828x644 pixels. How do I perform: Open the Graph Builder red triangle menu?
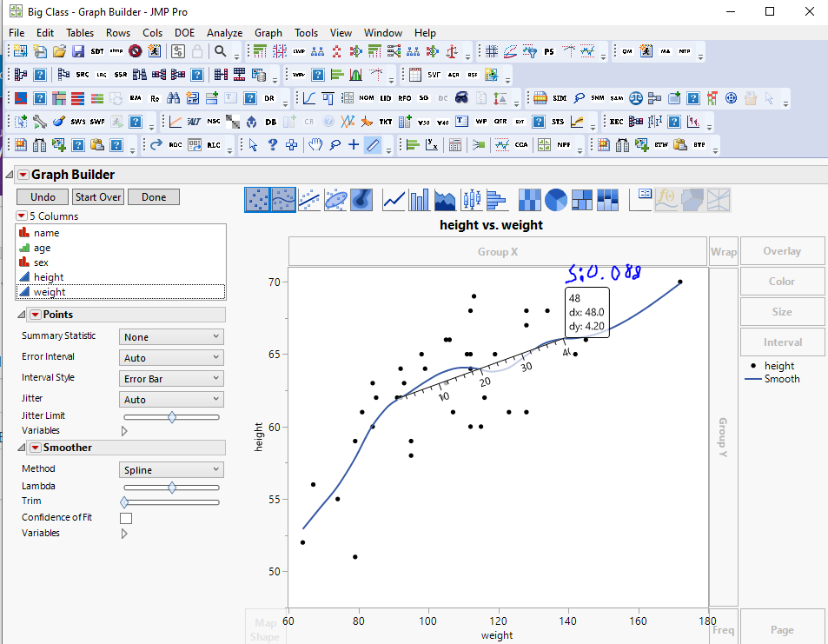pos(23,175)
